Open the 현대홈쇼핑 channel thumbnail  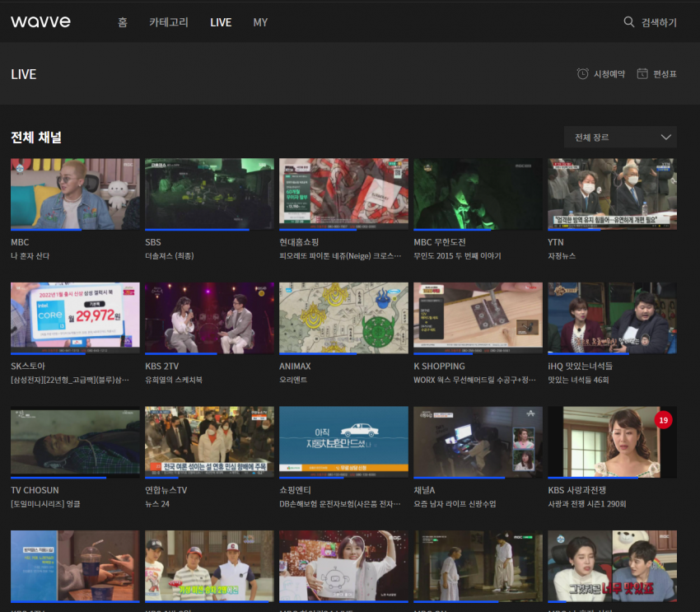[343, 194]
